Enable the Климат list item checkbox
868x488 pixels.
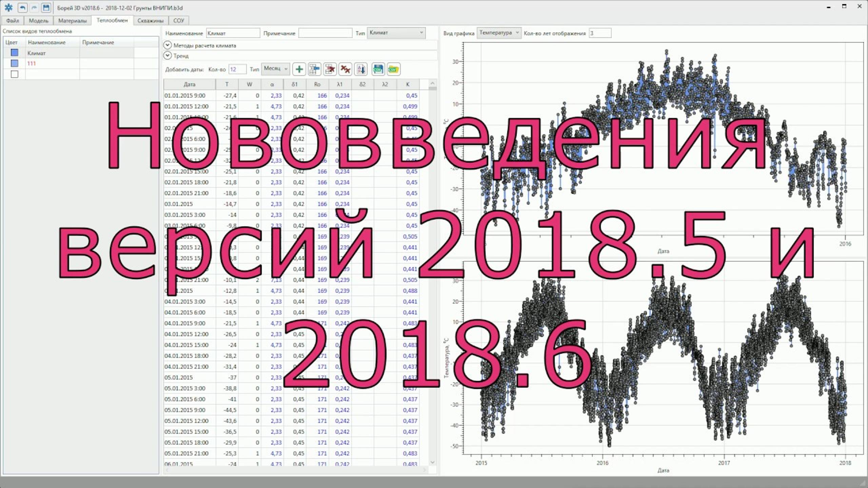pos(14,53)
